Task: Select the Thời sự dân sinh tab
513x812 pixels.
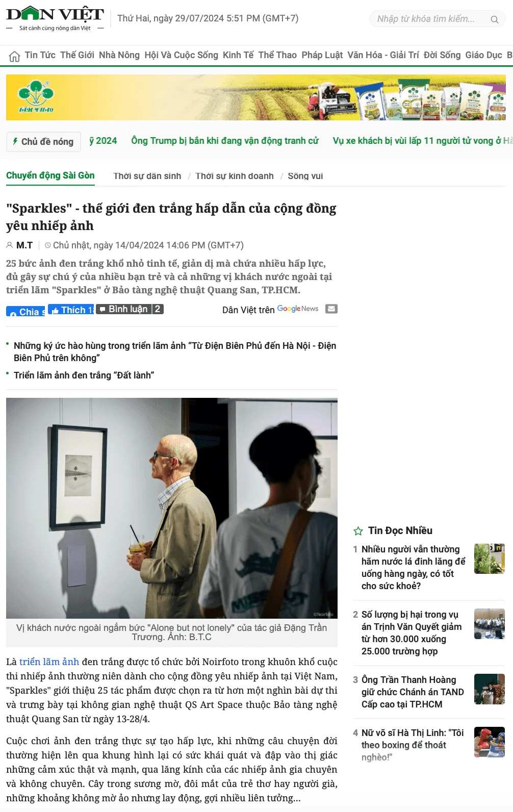Action: [147, 176]
